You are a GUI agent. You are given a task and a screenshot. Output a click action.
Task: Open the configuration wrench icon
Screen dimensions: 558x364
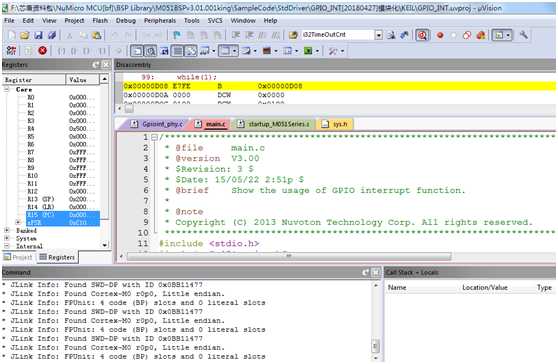pyautogui.click(x=523, y=35)
